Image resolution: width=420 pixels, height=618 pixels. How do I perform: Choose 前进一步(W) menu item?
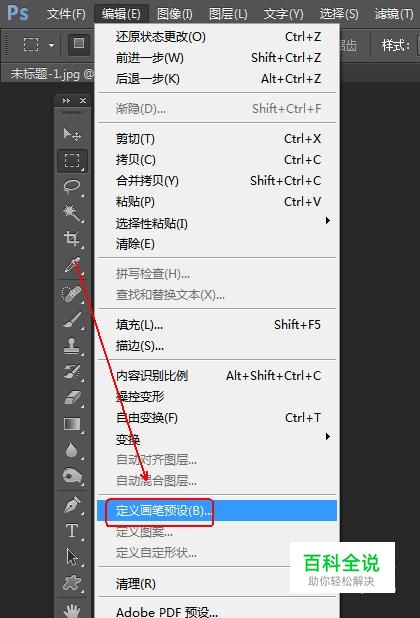point(217,58)
